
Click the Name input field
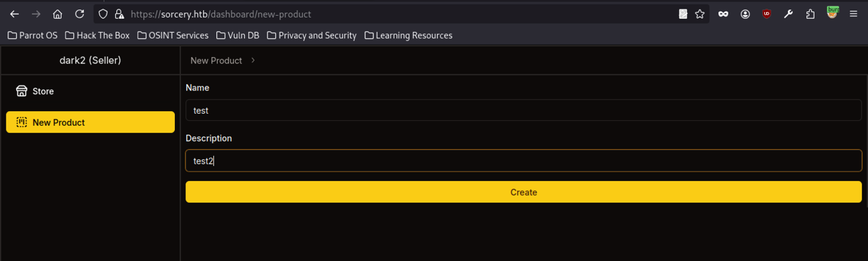(523, 110)
